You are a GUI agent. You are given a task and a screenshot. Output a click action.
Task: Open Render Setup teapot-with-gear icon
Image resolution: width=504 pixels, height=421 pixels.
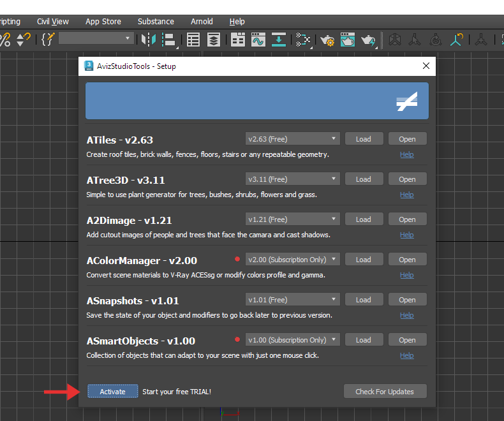[x=327, y=40]
